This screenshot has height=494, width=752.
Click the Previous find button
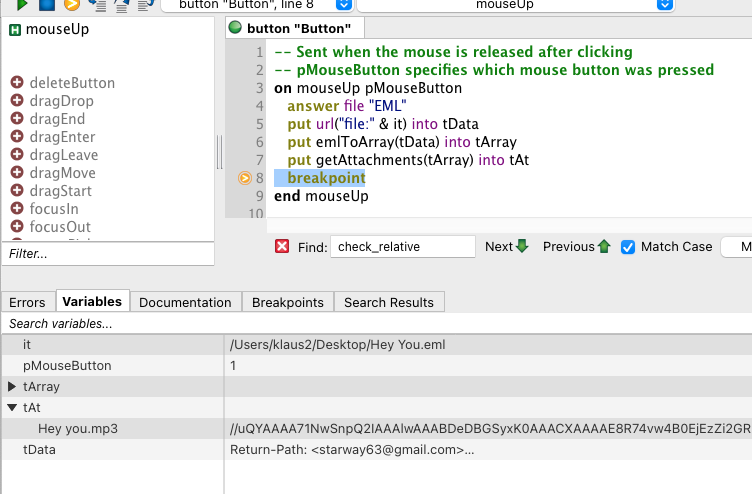[x=576, y=247]
